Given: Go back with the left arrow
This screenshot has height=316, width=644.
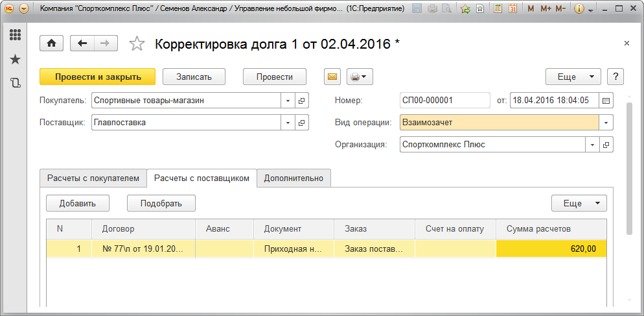Looking at the screenshot, I should (82, 43).
